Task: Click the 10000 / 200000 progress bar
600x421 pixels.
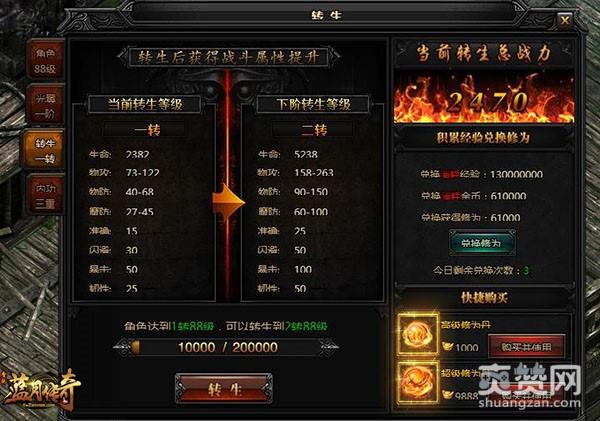Action: pyautogui.click(x=227, y=347)
